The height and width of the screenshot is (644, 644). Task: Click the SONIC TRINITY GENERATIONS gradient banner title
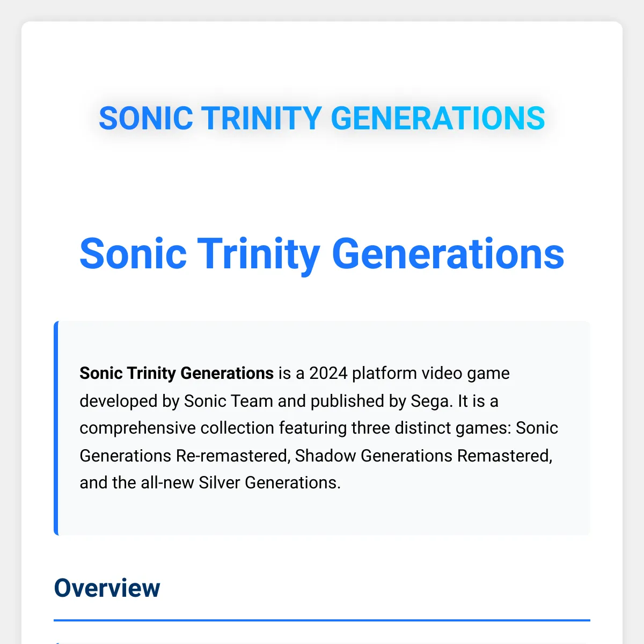pyautogui.click(x=322, y=118)
